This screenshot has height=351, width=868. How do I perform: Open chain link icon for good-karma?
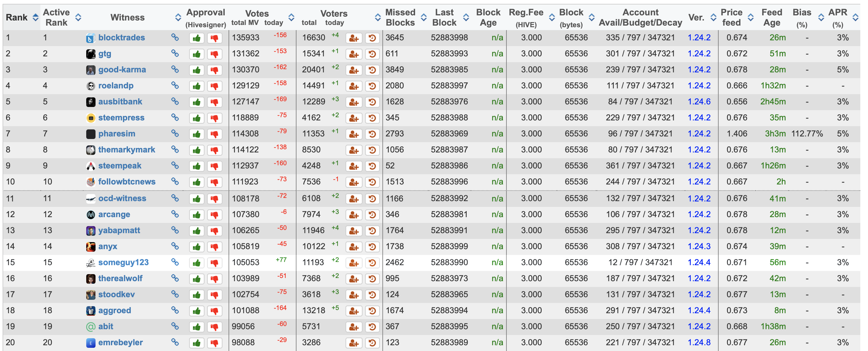tap(175, 69)
